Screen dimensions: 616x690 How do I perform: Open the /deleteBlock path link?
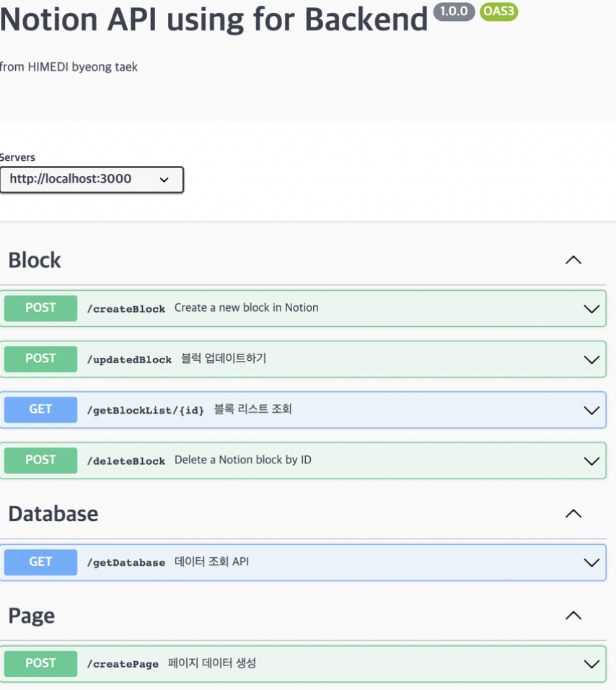[126, 460]
